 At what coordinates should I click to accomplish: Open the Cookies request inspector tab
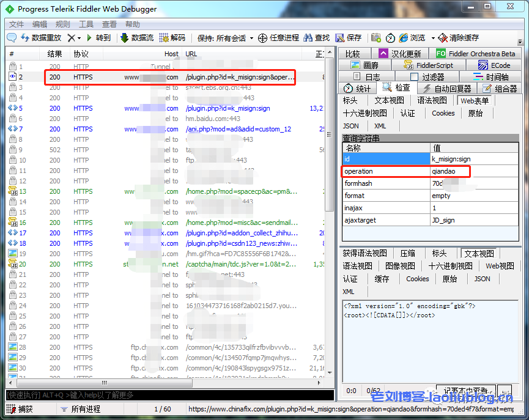coord(443,113)
